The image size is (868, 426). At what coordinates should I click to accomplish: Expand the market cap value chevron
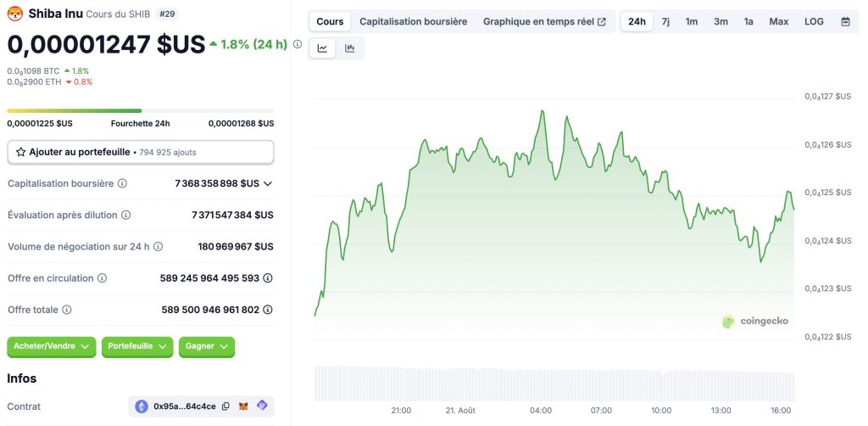[268, 183]
